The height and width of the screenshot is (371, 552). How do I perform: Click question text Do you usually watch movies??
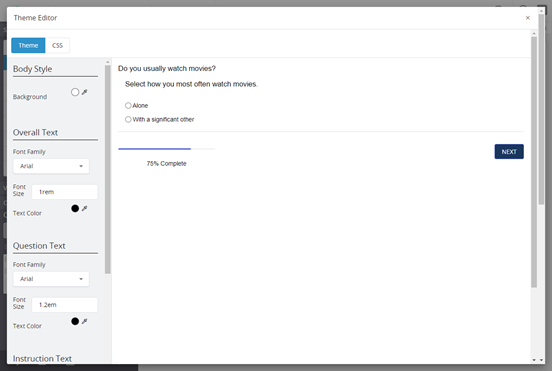coord(167,68)
